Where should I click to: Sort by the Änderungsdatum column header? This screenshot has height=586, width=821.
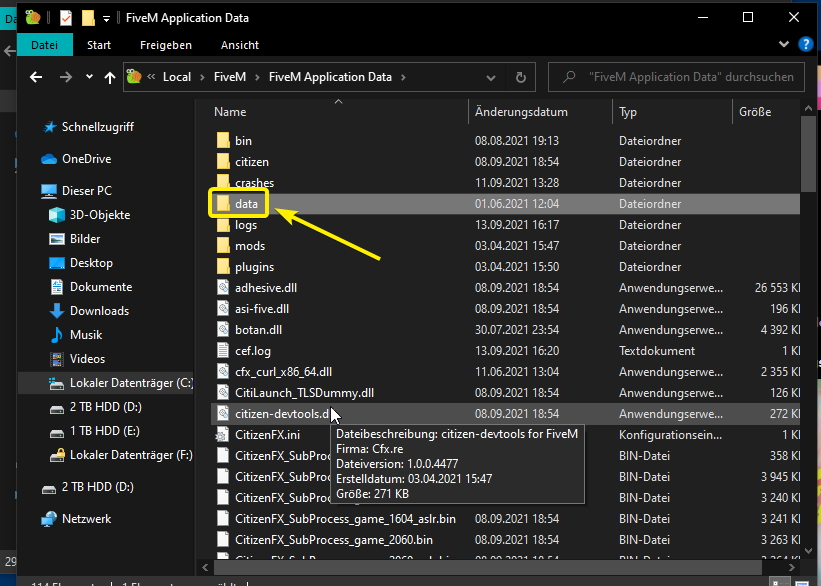(x=521, y=112)
